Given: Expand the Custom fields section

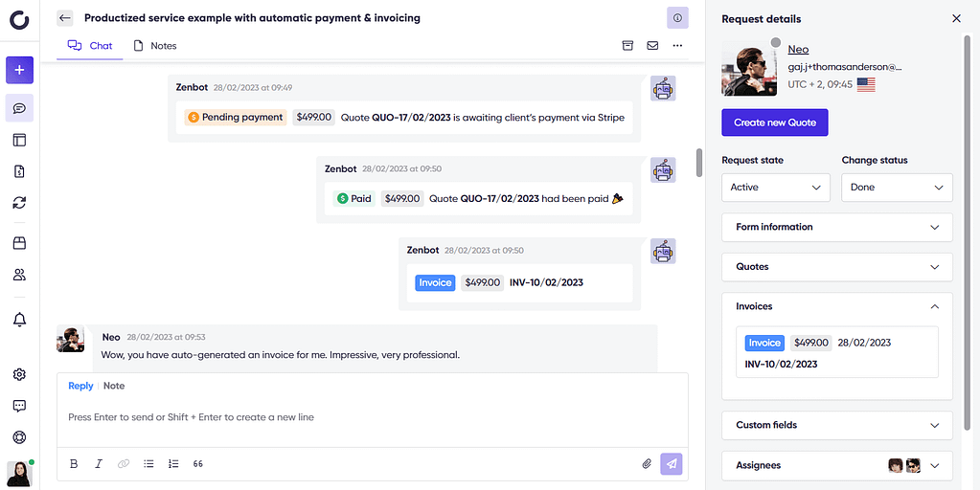Looking at the screenshot, I should [837, 425].
